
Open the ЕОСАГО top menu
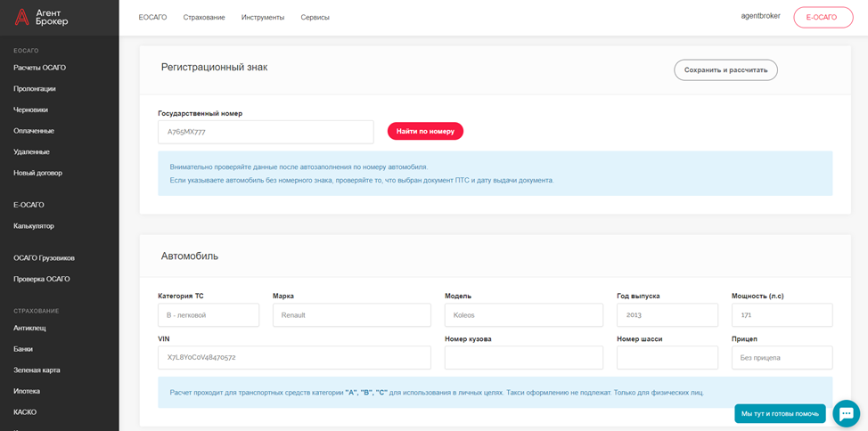[152, 18]
